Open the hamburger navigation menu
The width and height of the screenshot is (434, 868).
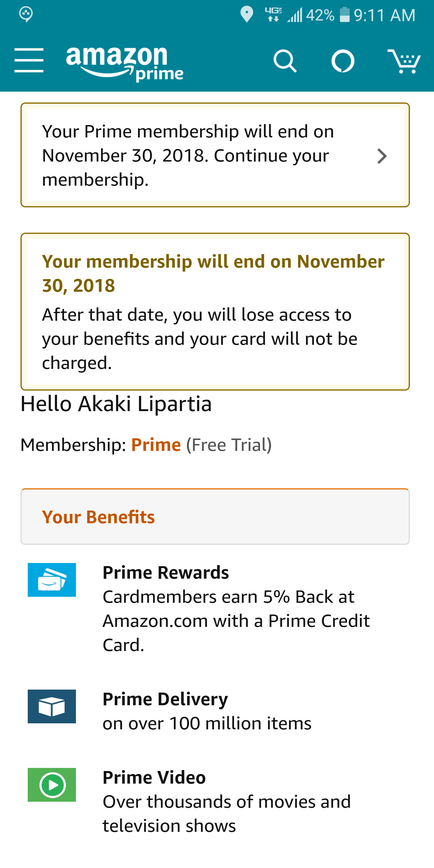click(29, 60)
